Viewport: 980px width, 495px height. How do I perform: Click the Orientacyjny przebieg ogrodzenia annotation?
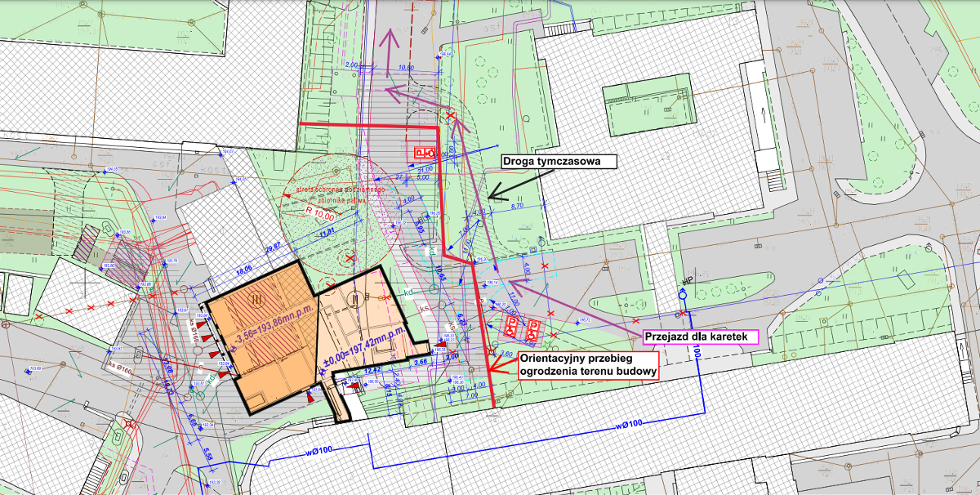pos(587,365)
